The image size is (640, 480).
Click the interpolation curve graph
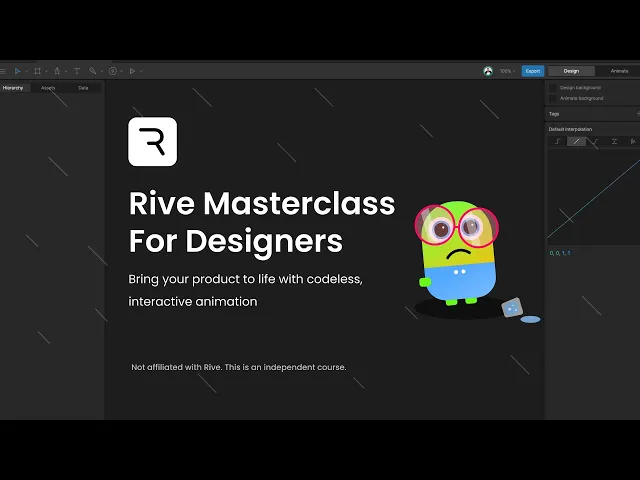pos(593,198)
